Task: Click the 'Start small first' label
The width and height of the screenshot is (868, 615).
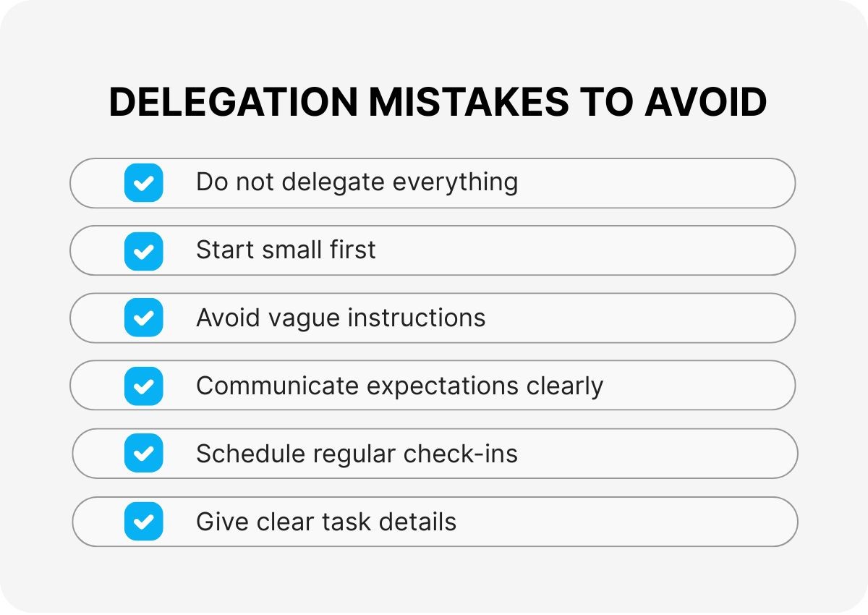Action: [286, 250]
